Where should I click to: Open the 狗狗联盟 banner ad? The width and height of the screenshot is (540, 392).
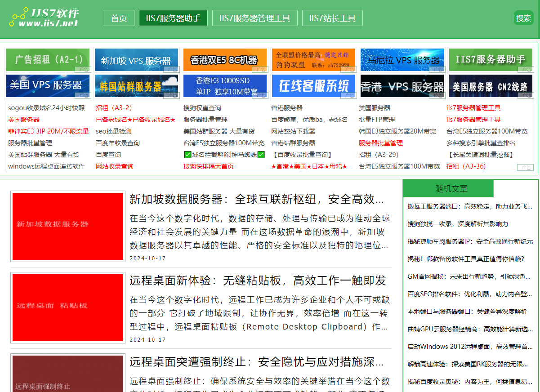pyautogui.click(x=313, y=60)
